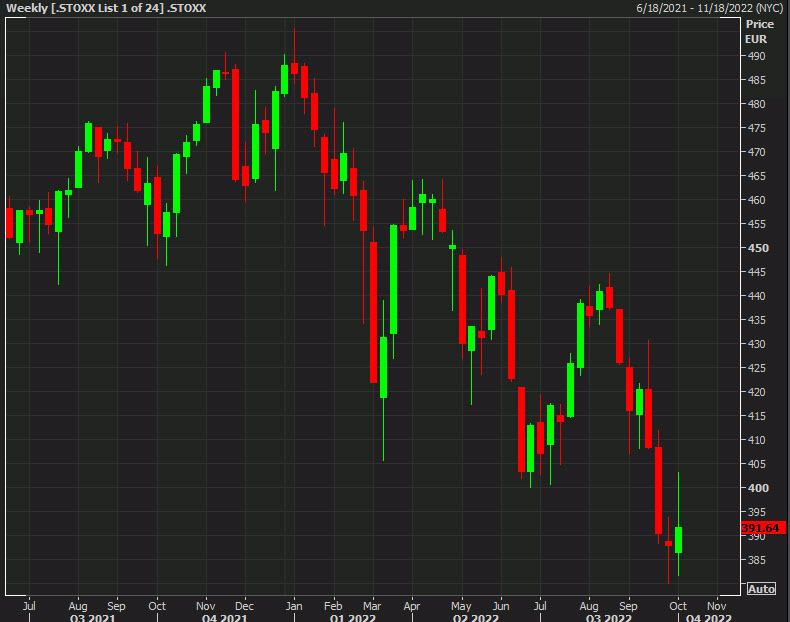Image resolution: width=790 pixels, height=622 pixels.
Task: Click the 'Aug' label next to Sep 2022
Action: pos(588,606)
